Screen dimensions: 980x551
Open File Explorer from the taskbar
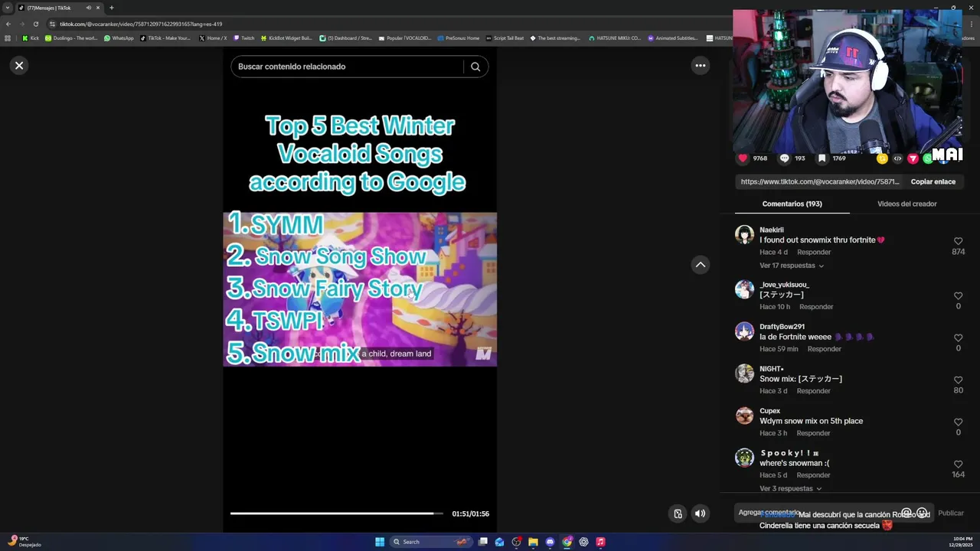click(533, 542)
